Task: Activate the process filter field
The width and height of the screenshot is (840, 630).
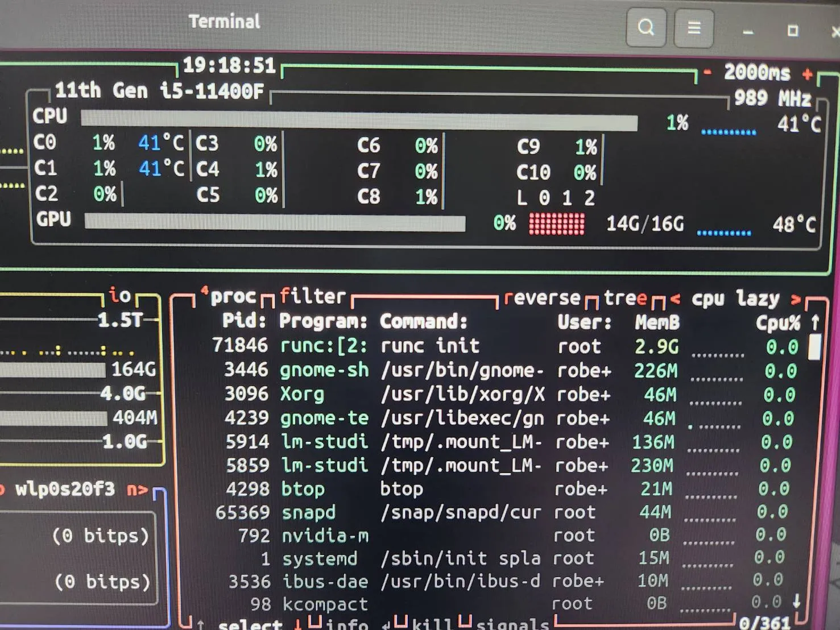Action: coord(312,296)
